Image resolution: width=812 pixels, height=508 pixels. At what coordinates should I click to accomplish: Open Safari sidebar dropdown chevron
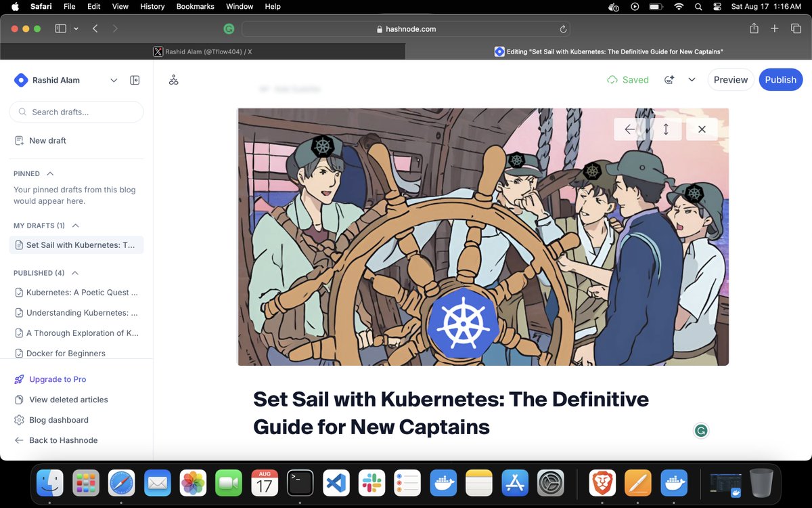click(76, 29)
